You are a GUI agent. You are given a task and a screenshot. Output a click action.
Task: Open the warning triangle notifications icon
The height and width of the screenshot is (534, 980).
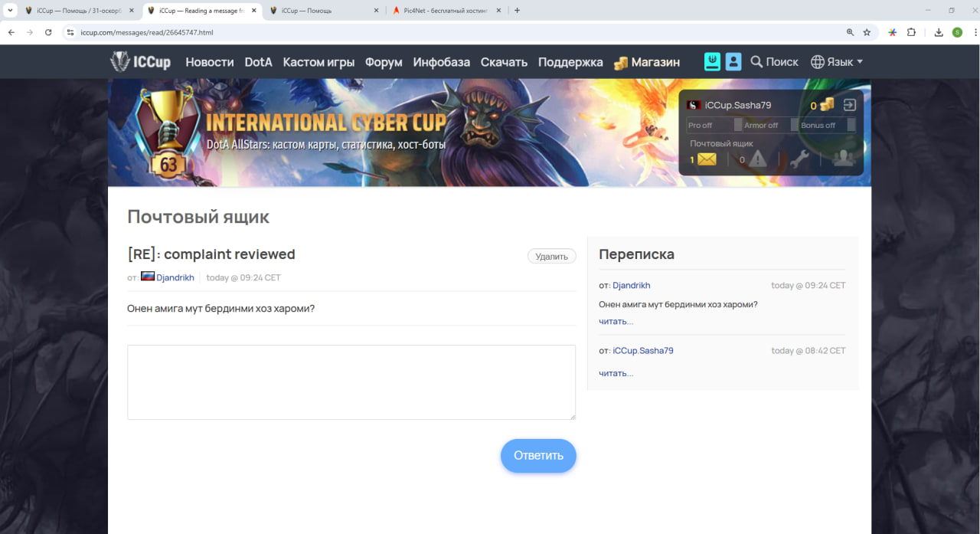pos(757,159)
